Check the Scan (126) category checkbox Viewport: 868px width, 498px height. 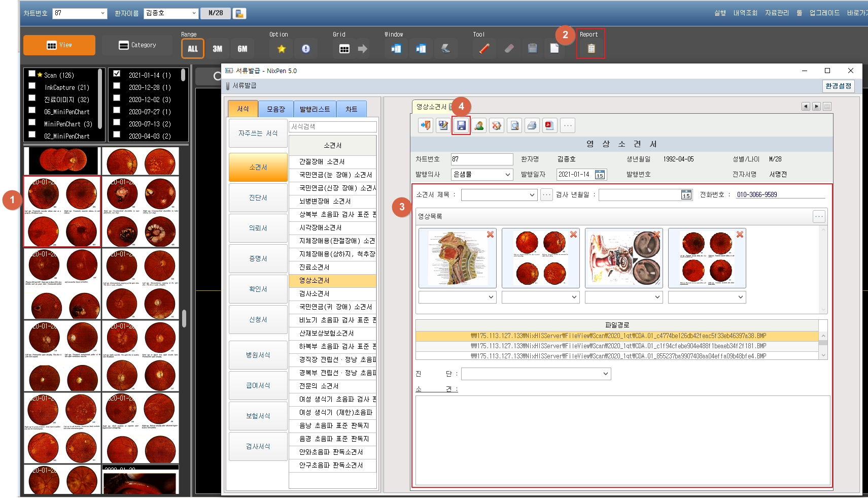click(32, 74)
